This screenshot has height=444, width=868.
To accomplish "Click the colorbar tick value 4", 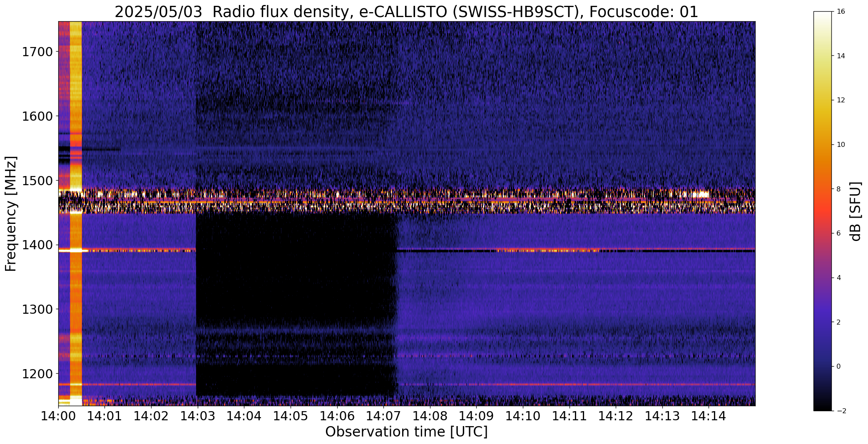I will click(x=838, y=278).
